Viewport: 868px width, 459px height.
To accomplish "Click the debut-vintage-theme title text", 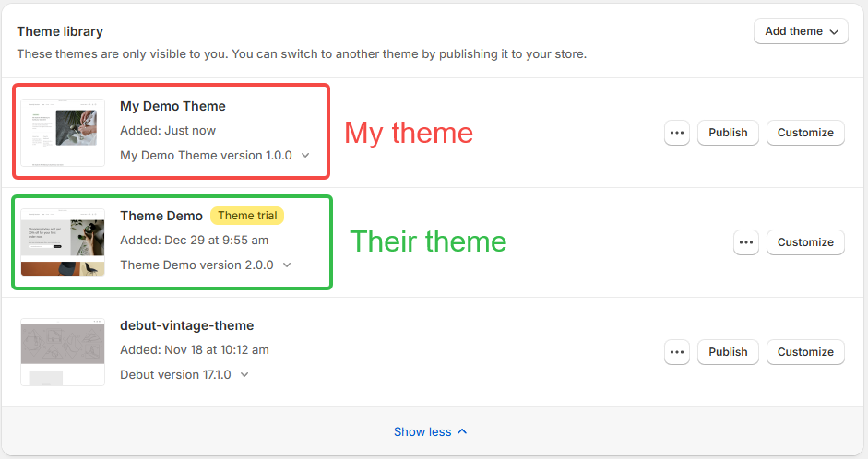I will pyautogui.click(x=186, y=325).
